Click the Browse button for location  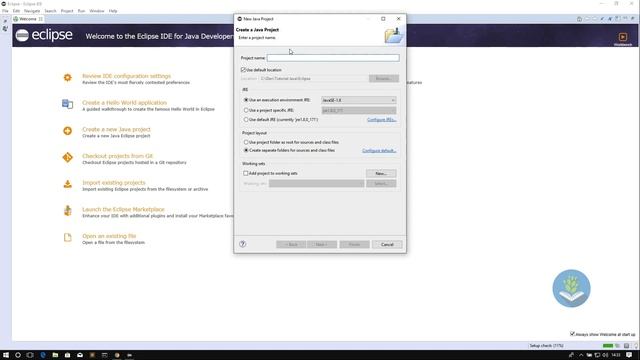point(384,78)
